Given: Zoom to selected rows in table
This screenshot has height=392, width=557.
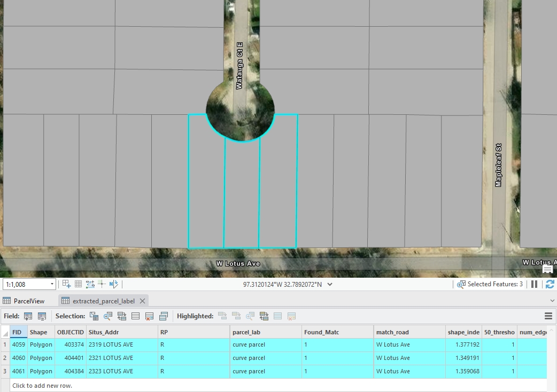Looking at the screenshot, I should (108, 316).
